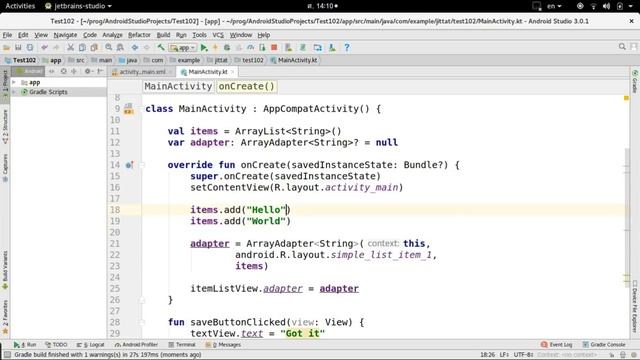The width and height of the screenshot is (640, 360).
Task: Click the Help question mark icon
Action: coord(347,48)
